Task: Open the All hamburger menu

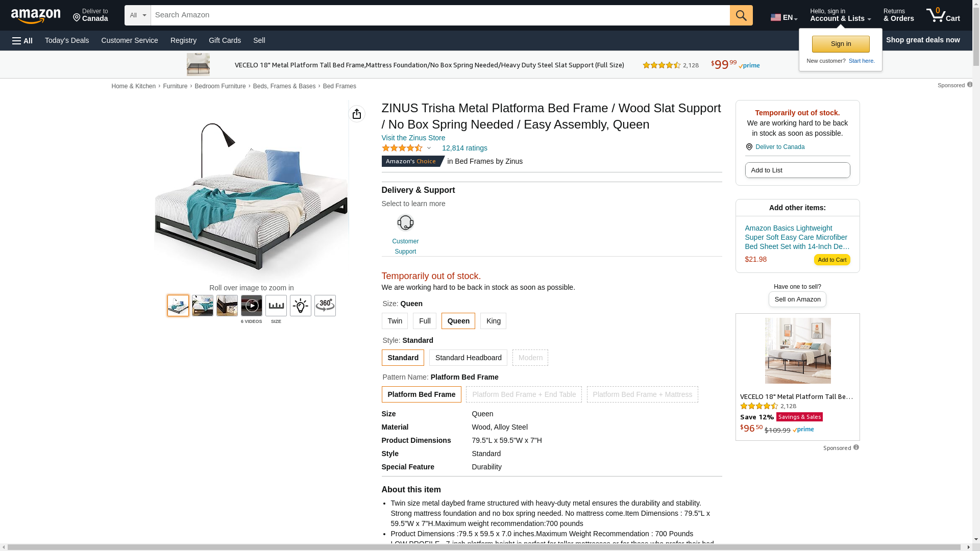Action: point(22,40)
